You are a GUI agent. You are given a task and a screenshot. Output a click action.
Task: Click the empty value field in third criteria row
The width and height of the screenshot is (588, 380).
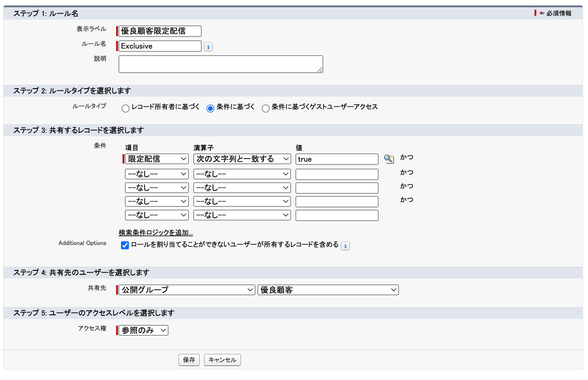click(337, 188)
